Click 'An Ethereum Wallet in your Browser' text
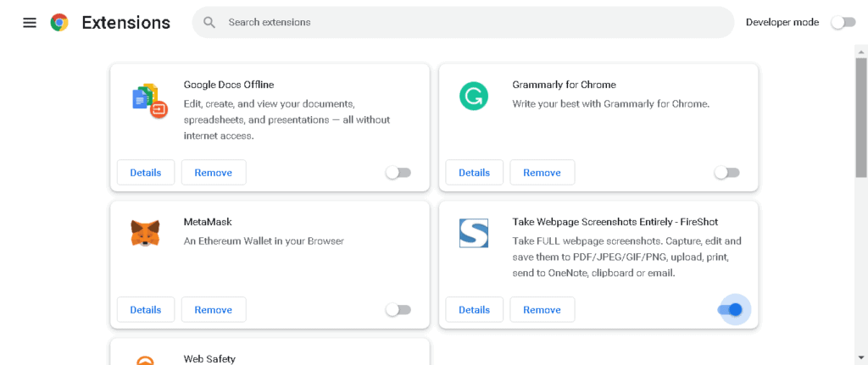 (264, 241)
